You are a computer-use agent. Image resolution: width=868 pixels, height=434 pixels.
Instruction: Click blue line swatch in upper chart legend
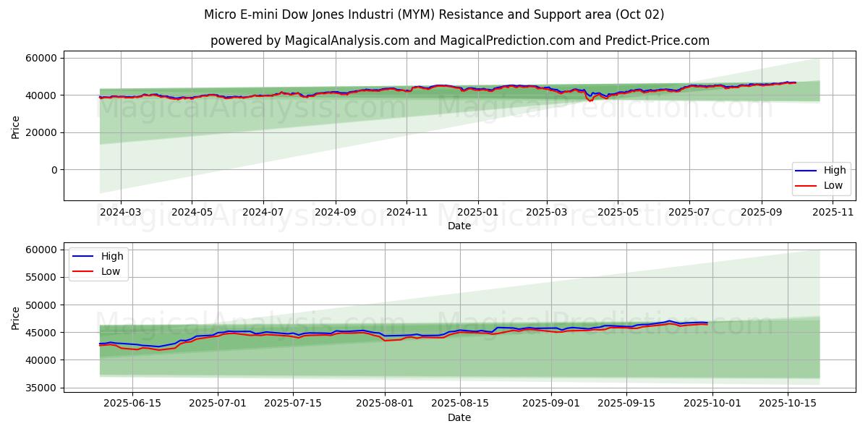[x=807, y=171]
